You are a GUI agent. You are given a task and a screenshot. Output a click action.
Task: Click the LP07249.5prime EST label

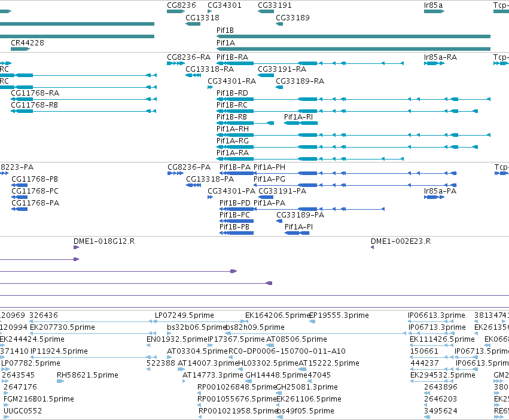tap(184, 315)
